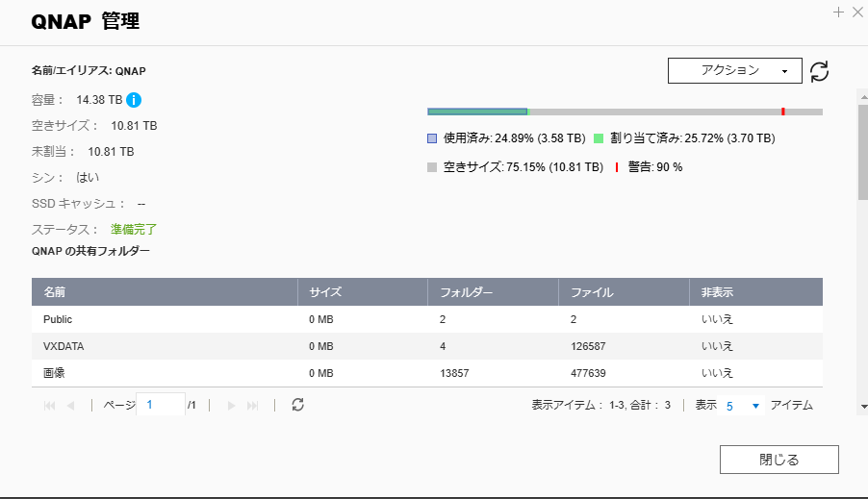
Task: Click the red 90% warning marker on bar
Action: tap(782, 112)
